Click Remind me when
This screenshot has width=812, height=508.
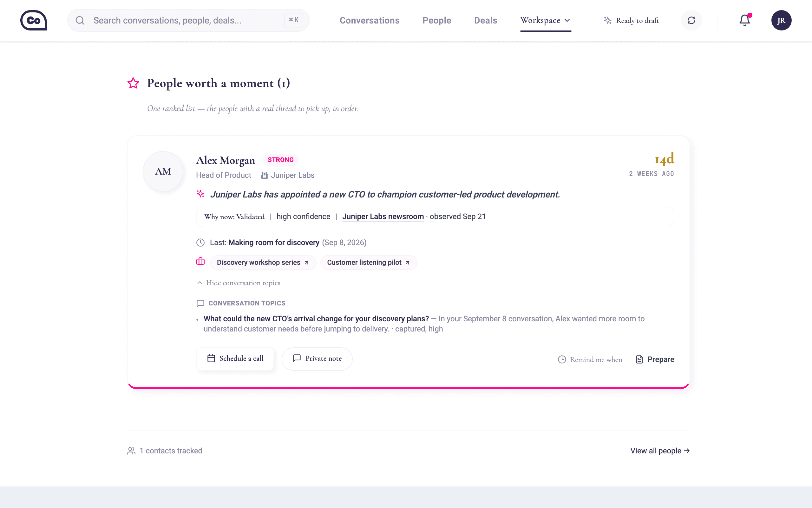coord(590,359)
